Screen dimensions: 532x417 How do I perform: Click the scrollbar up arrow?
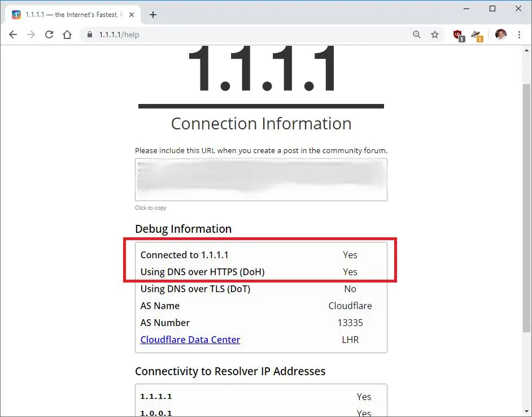pyautogui.click(x=526, y=51)
